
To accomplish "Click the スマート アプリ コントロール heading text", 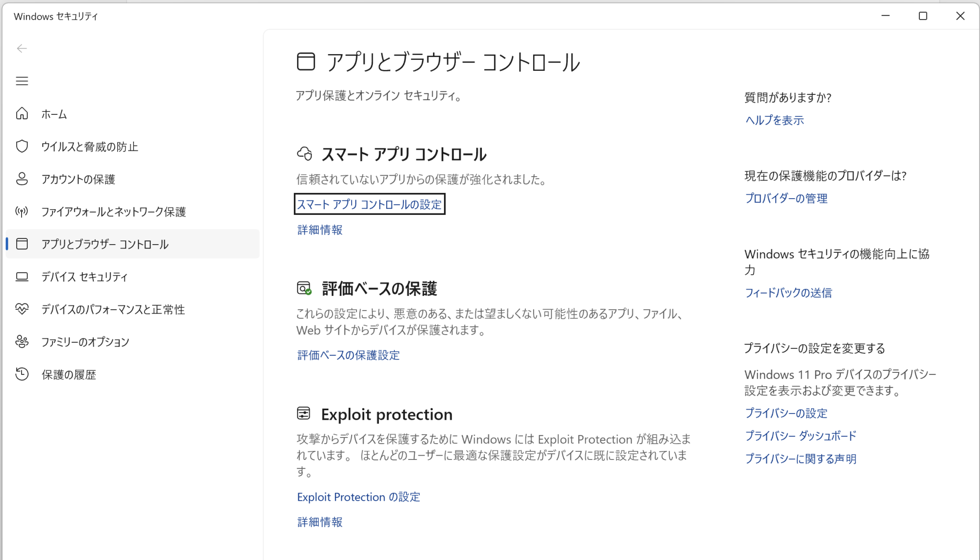I will pos(404,155).
